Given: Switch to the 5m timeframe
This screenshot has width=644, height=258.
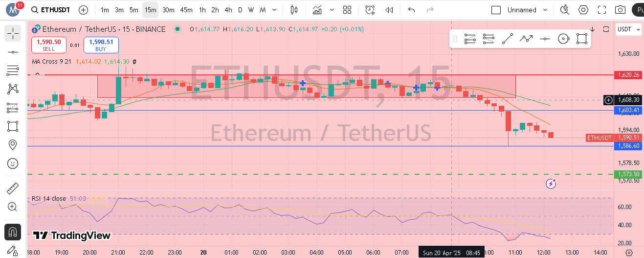Looking at the screenshot, I should coord(134,10).
